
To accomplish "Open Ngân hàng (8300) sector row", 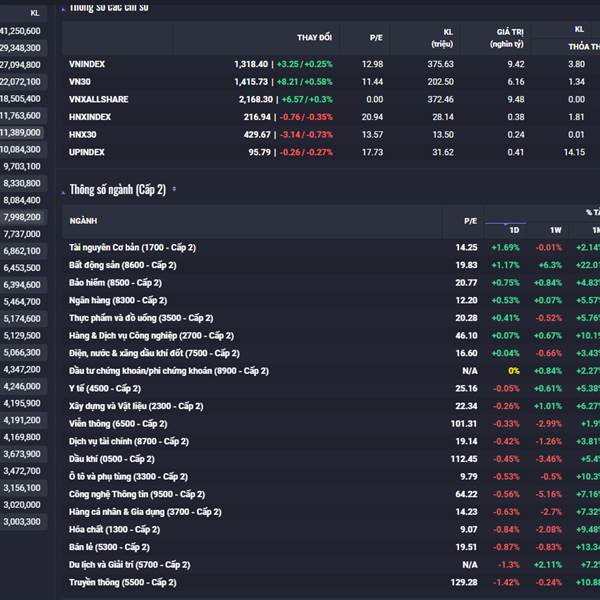I will (331, 300).
